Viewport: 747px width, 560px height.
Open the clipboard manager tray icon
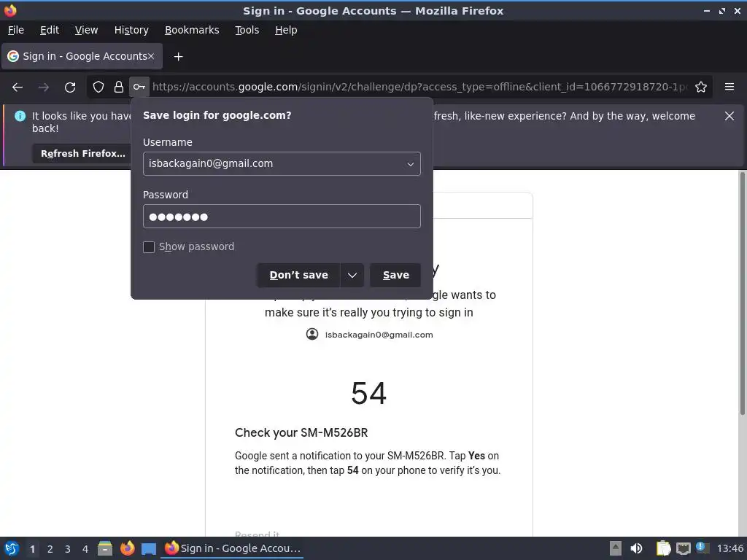[663, 548]
